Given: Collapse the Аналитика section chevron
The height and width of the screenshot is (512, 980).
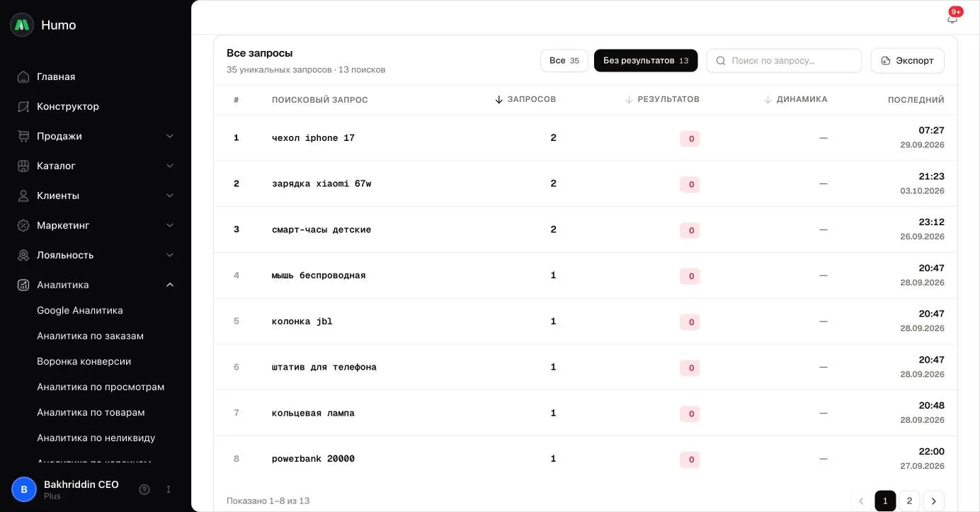Looking at the screenshot, I should (x=170, y=285).
